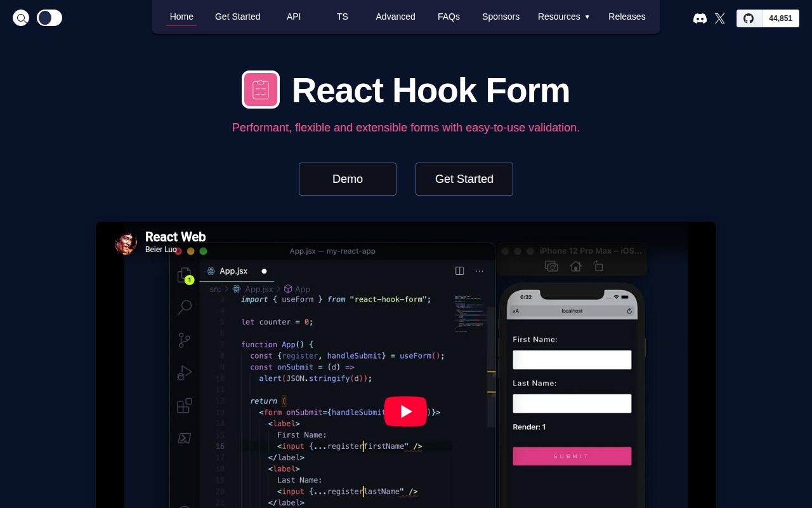Open the API nav item
The height and width of the screenshot is (508, 812).
tap(294, 17)
